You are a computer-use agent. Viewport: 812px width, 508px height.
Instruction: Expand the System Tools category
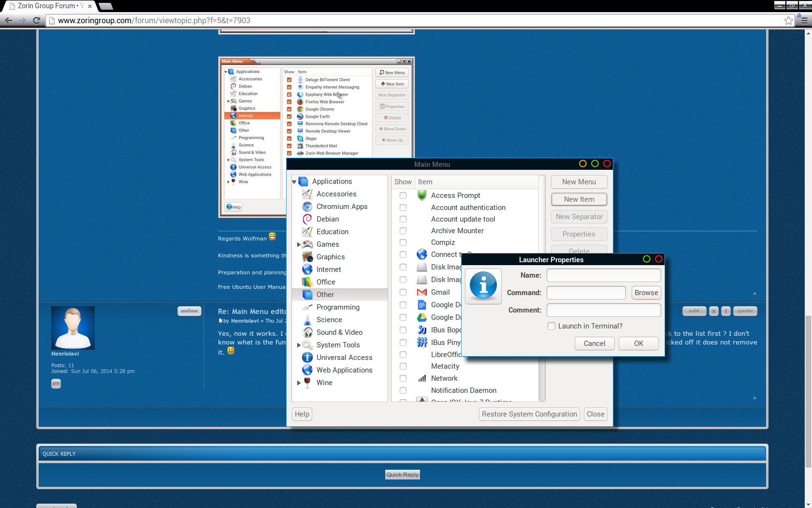click(299, 345)
